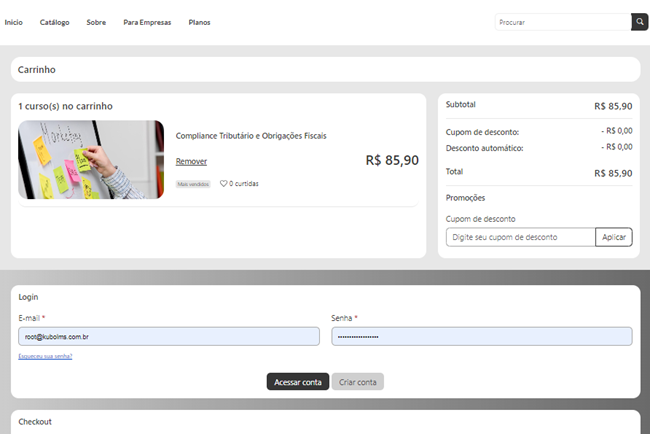Follow the Esqueceu sua senha link
This screenshot has height=434, width=650.
pos(45,357)
